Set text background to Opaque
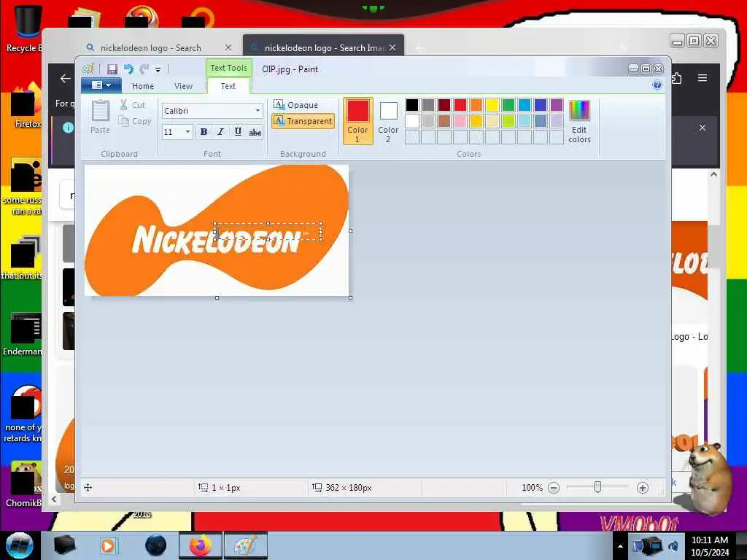747x560 pixels. pos(296,105)
